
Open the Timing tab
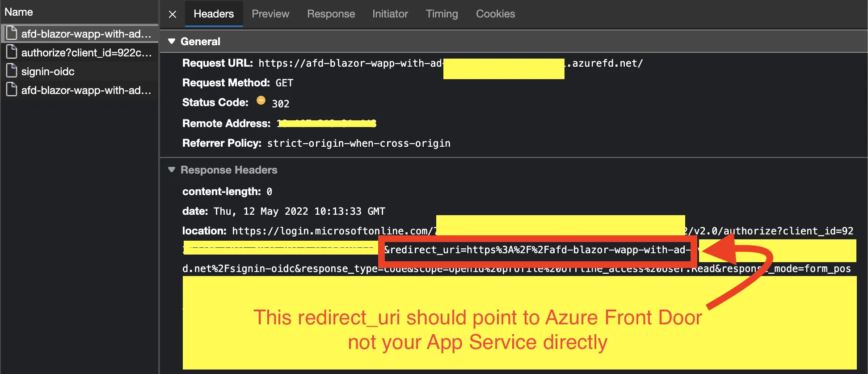pos(442,14)
